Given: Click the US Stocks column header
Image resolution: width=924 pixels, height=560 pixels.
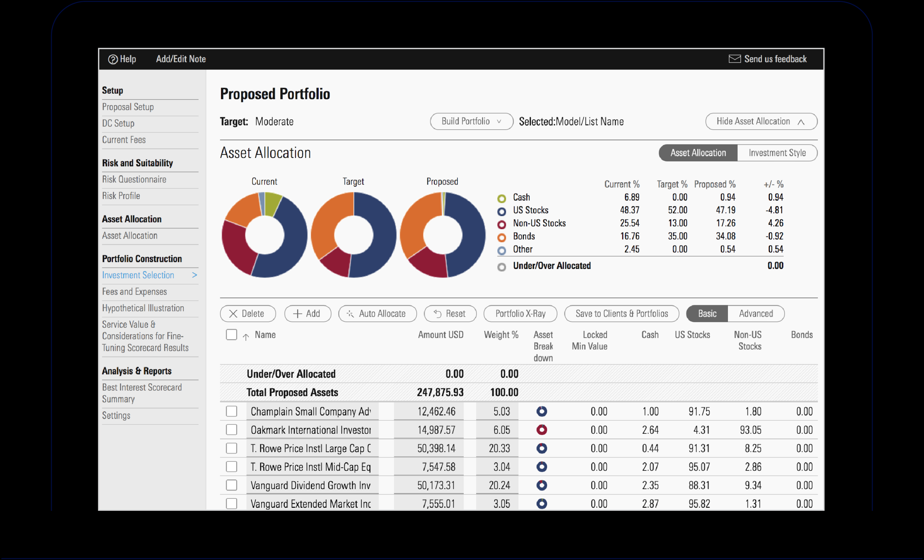Looking at the screenshot, I should [x=692, y=335].
